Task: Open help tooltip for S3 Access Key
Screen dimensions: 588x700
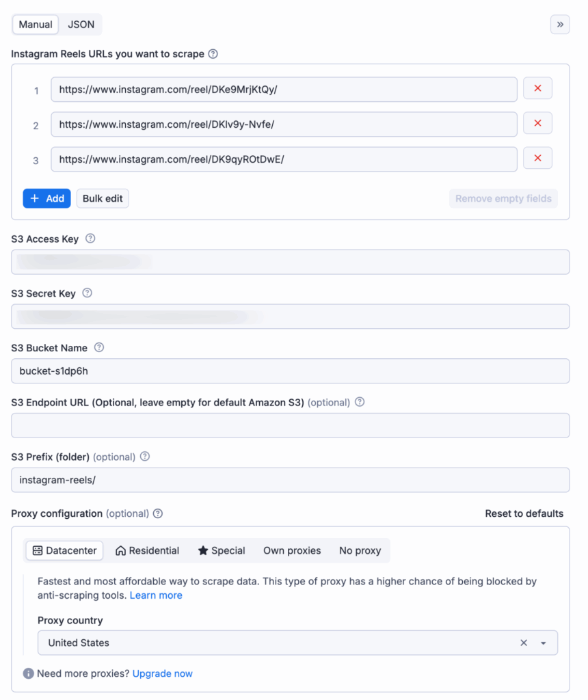Action: [90, 239]
